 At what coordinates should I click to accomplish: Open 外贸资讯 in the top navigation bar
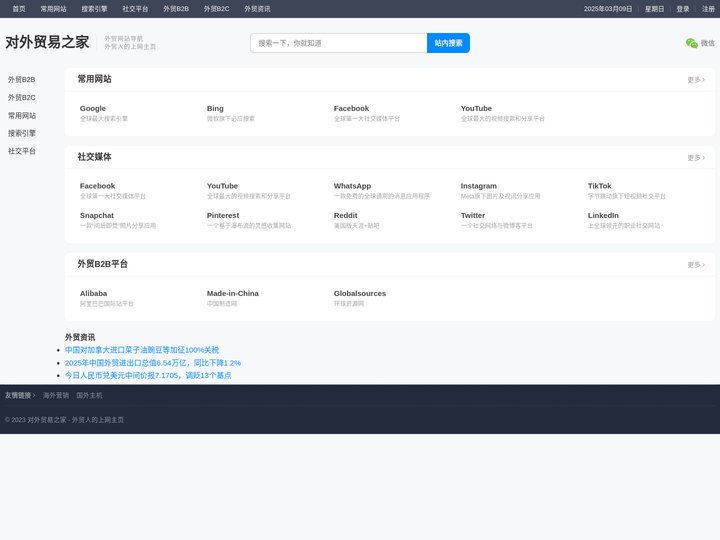(x=257, y=9)
